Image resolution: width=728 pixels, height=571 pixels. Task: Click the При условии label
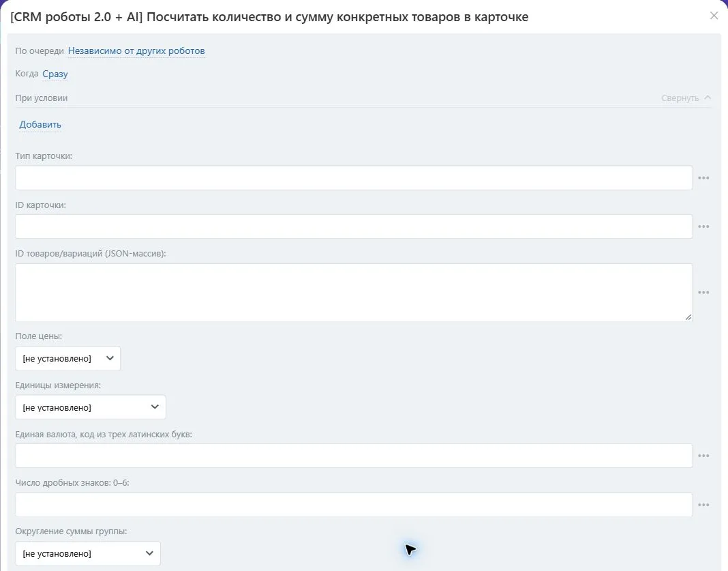coord(42,98)
